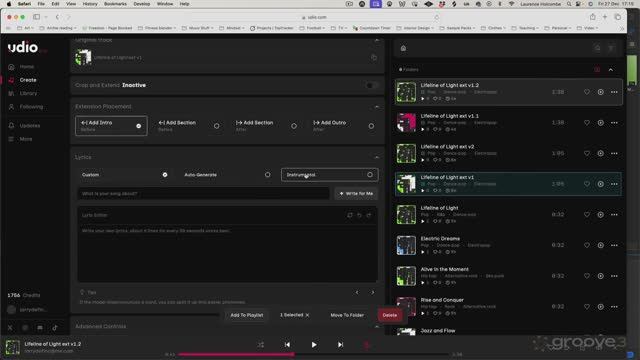
Task: Click circular icon for Electric Dreams
Action: [x=600, y=245]
